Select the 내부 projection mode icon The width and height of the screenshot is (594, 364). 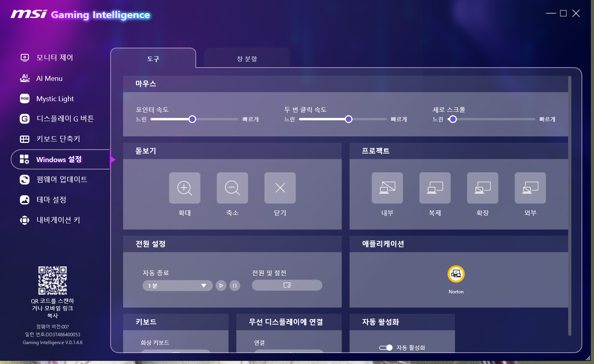(387, 188)
